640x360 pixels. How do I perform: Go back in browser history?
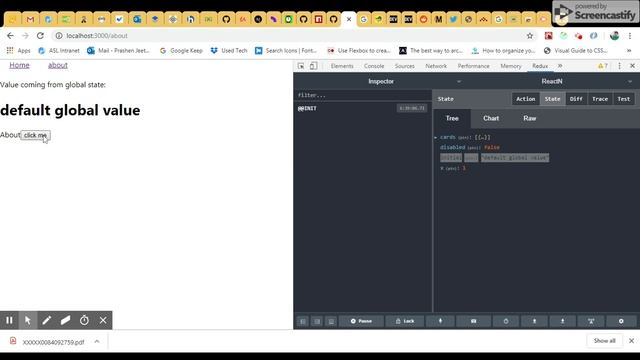pos(10,36)
